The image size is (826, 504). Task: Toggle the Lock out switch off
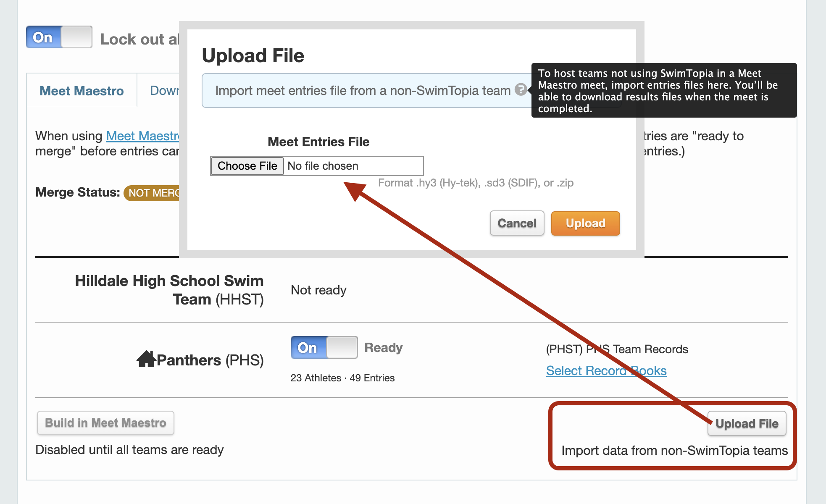pos(59,37)
